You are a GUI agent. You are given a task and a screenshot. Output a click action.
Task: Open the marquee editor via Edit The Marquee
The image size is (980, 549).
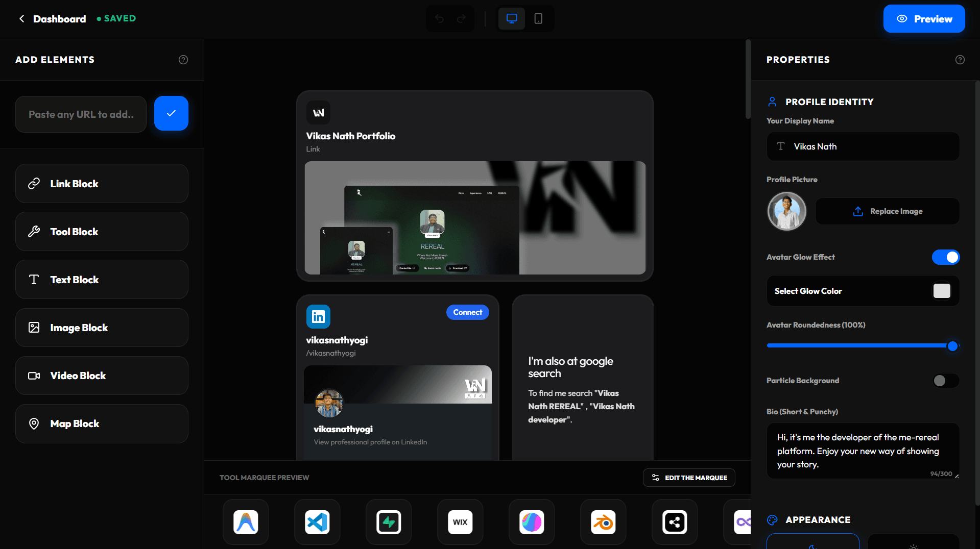[x=689, y=478]
